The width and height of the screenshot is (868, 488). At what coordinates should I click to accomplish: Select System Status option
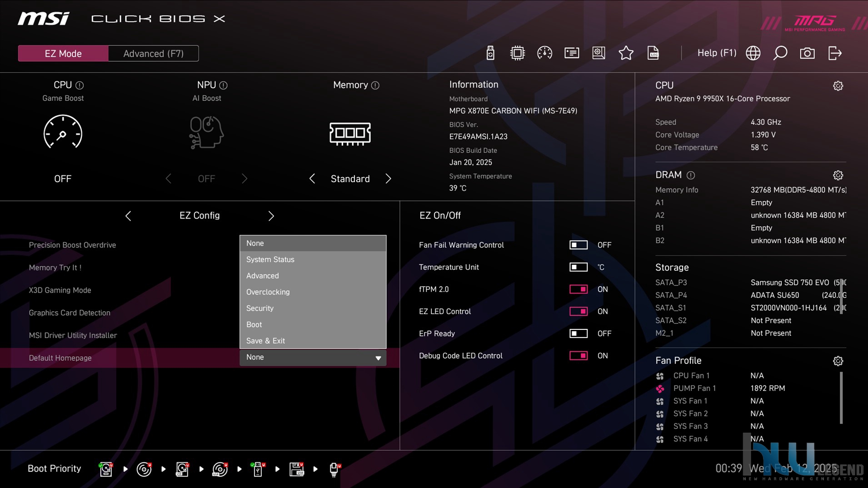point(313,259)
